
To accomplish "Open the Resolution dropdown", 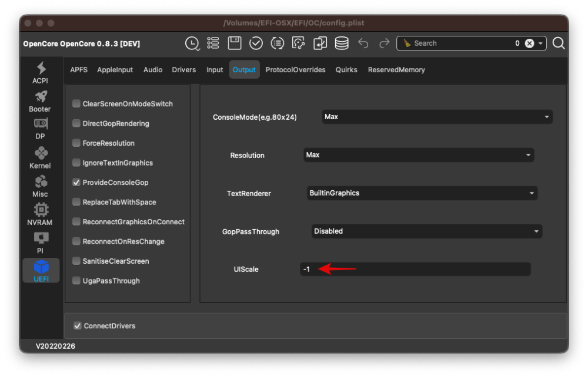I will point(419,155).
